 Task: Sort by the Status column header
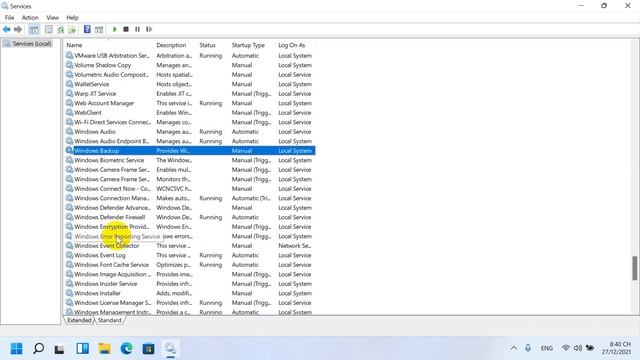pos(207,45)
